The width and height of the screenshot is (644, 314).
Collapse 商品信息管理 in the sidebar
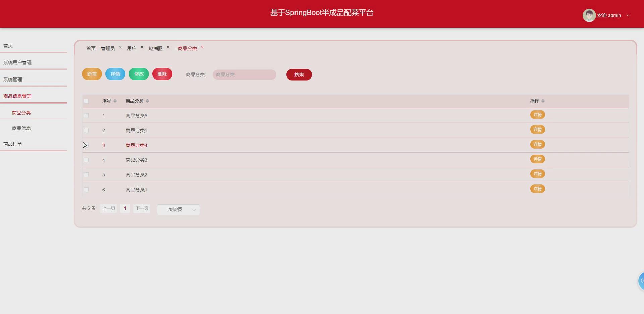point(34,96)
